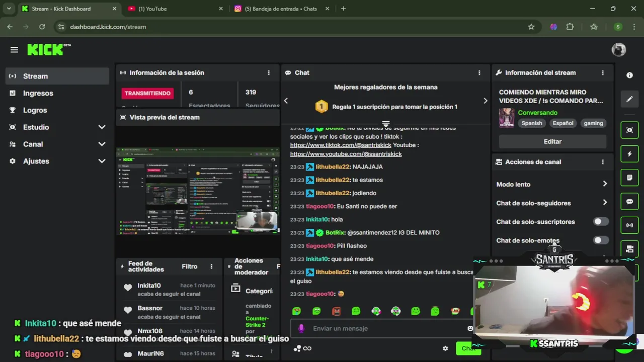Open the browser extensions puzzle icon
The image size is (644, 362).
[570, 27]
